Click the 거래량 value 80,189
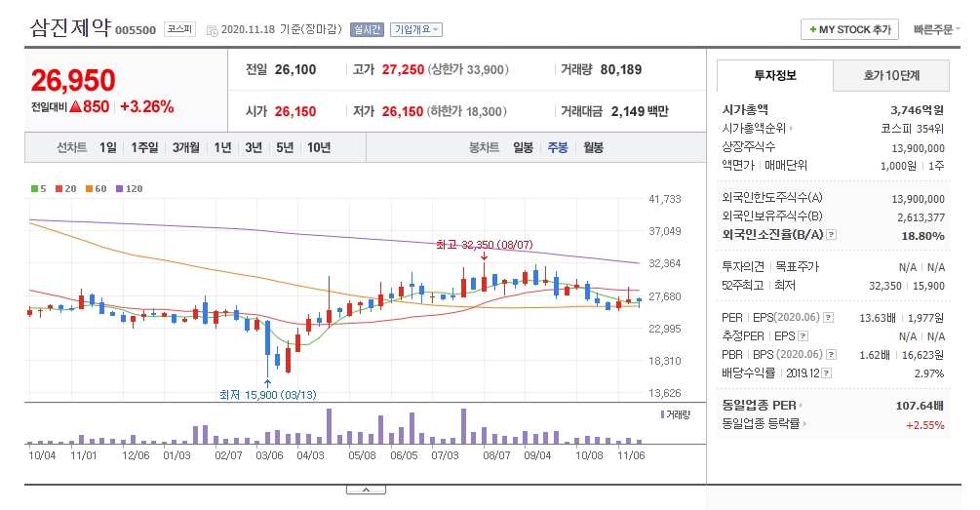This screenshot has width=980, height=510. point(620,69)
